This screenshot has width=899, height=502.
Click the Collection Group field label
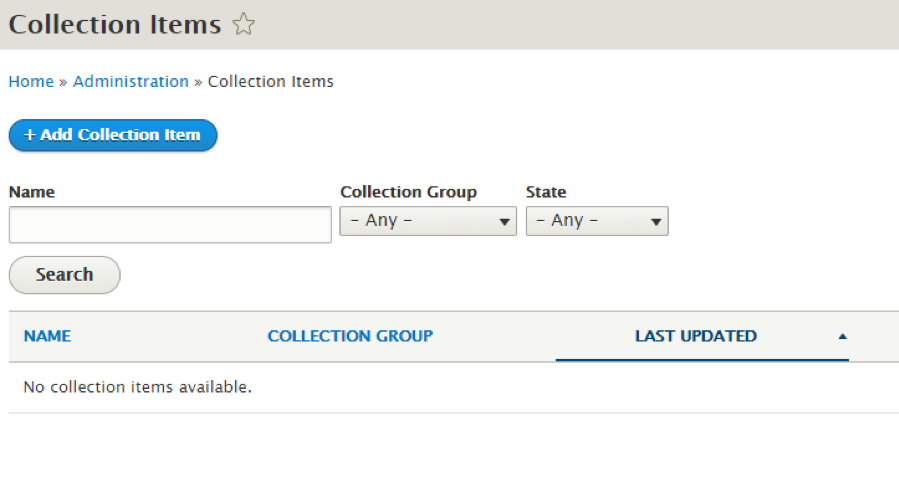coord(408,192)
